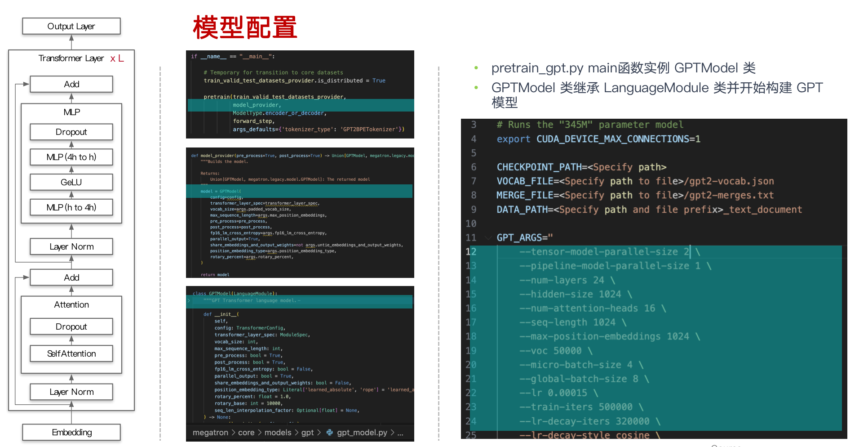Open the gpt breadcrumb segment
Image resolution: width=868 pixels, height=447 pixels.
[x=307, y=433]
